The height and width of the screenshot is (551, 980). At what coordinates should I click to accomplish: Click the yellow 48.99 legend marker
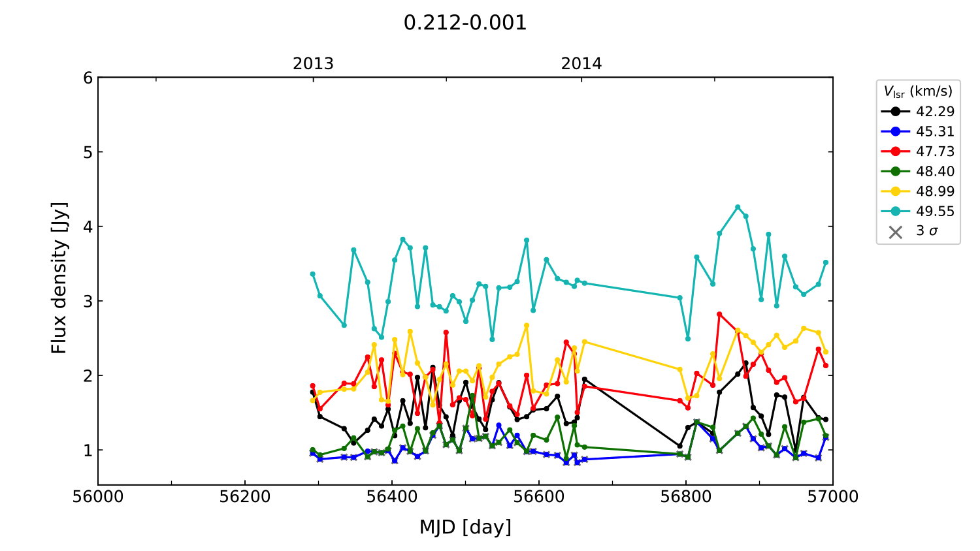pyautogui.click(x=896, y=191)
